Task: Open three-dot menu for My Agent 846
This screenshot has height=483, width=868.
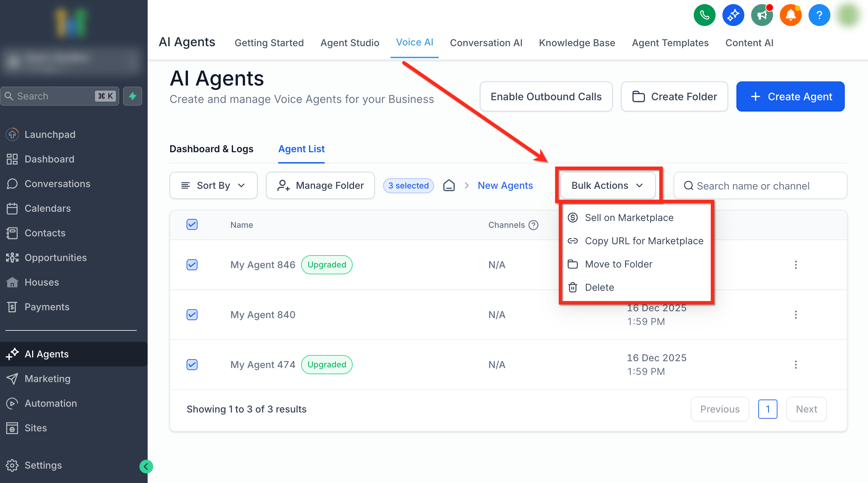Action: [x=796, y=265]
